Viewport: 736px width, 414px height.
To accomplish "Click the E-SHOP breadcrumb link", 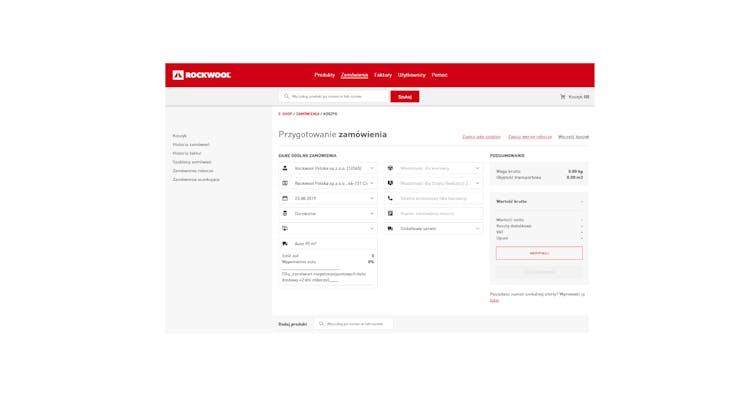I will [x=285, y=114].
